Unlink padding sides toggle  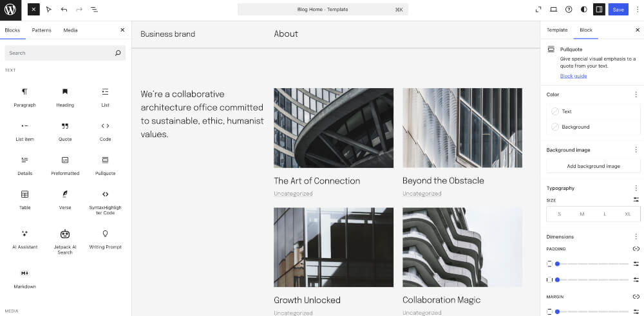636,248
